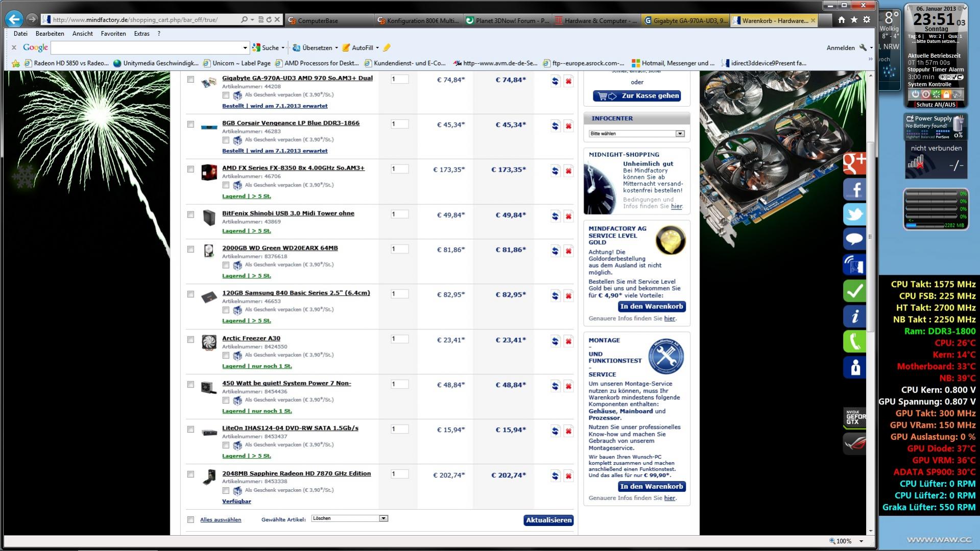Refresh quantity icon for LiteOn DVD-RW row

(x=555, y=431)
